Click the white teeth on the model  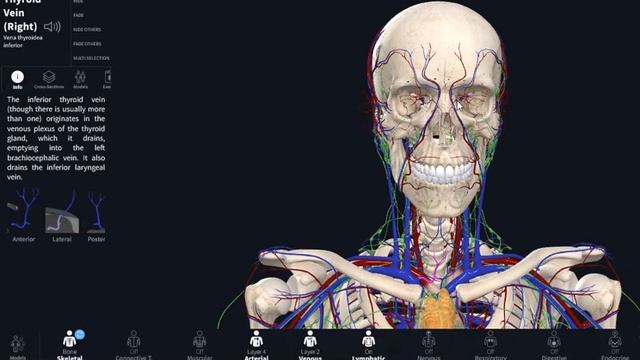442,173
